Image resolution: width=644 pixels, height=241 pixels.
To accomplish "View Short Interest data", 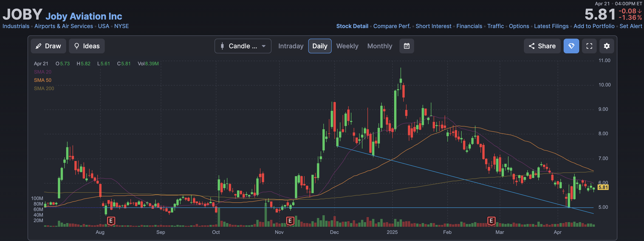I will (433, 26).
